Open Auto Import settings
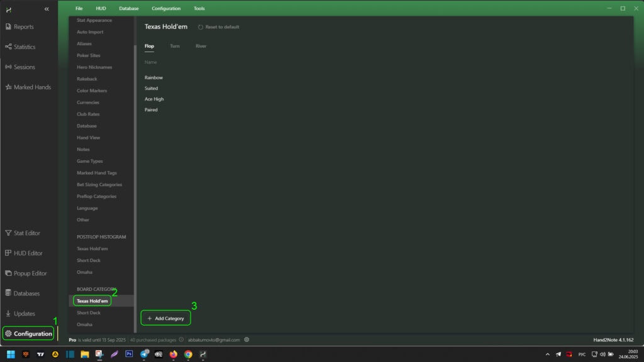The width and height of the screenshot is (644, 362). (90, 32)
